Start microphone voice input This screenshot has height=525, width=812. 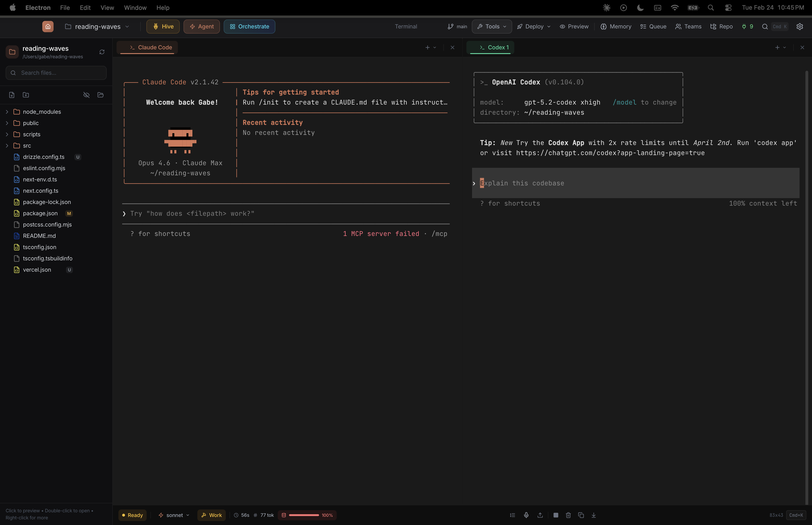(526, 515)
